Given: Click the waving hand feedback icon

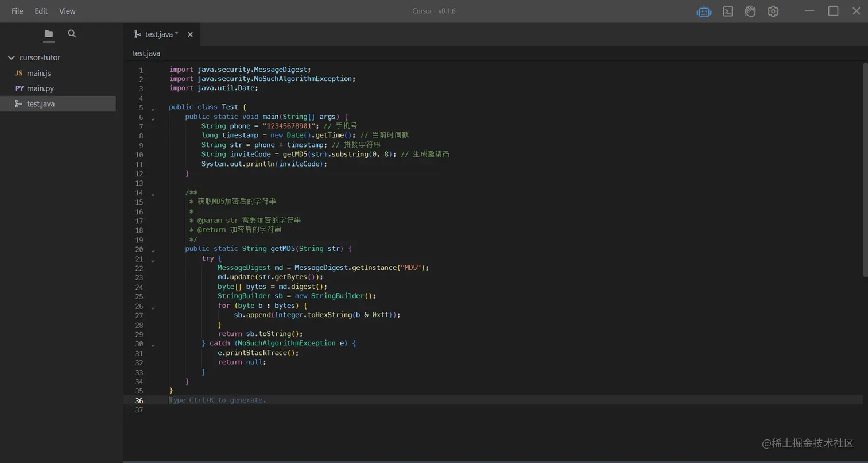Looking at the screenshot, I should [750, 11].
